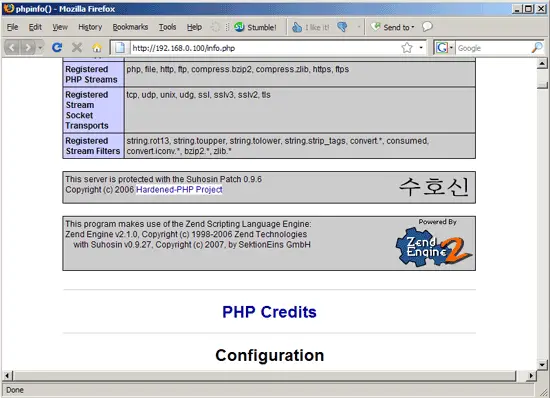Open the history dropdown beside navigation arrows
550x398 pixels.
pyautogui.click(x=40, y=47)
